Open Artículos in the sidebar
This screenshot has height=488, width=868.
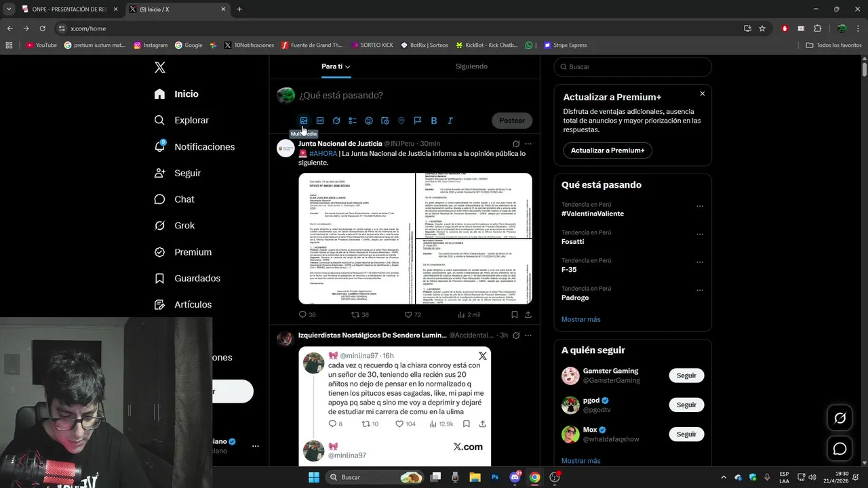(x=182, y=304)
